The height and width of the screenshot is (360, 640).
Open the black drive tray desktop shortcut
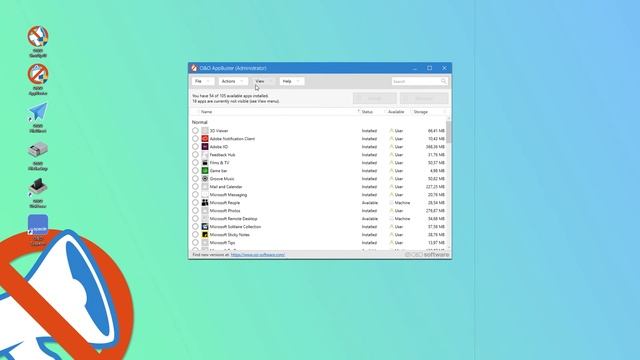point(38,193)
